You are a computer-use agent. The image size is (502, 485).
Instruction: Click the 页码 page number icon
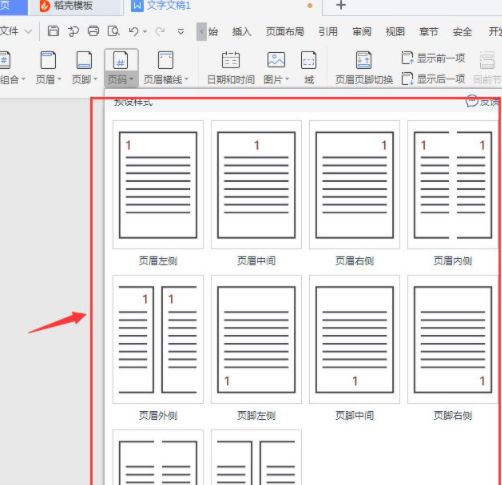pos(121,60)
